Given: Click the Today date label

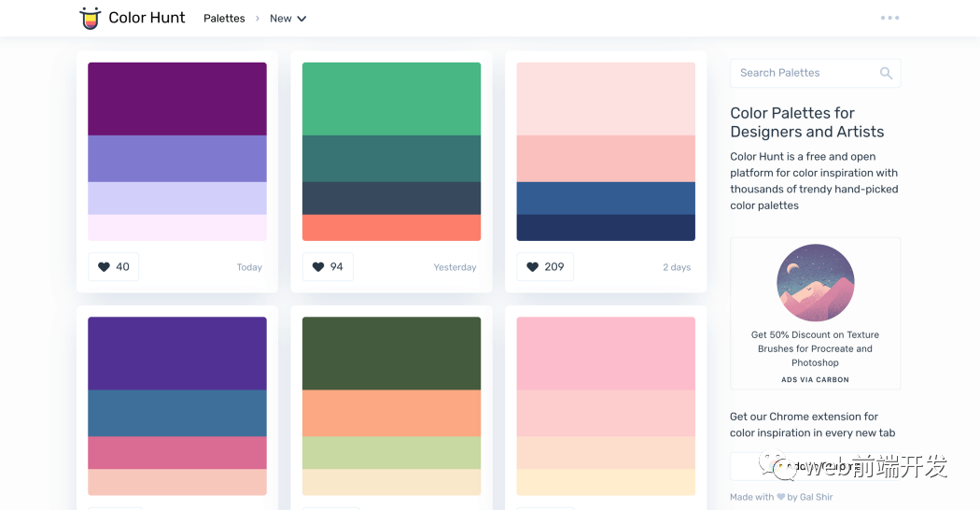Looking at the screenshot, I should (x=249, y=267).
